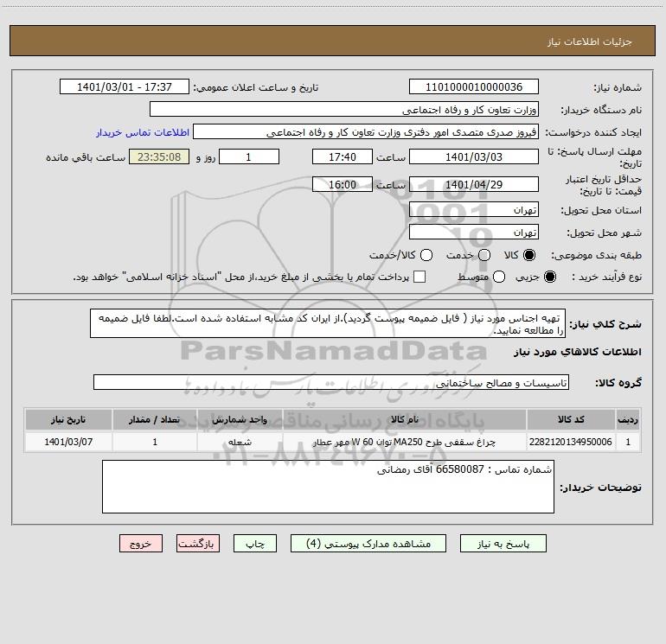The height and width of the screenshot is (644, 666).
Task: Click buyer notes box with 66580087
Action: (328, 487)
